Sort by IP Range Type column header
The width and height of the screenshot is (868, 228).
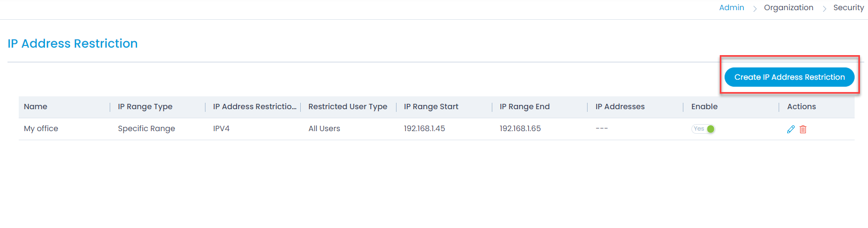click(x=145, y=107)
